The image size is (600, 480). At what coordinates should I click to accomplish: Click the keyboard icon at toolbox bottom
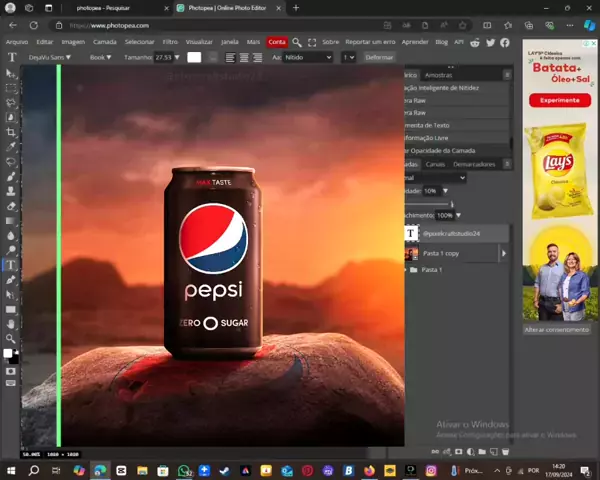[11, 383]
